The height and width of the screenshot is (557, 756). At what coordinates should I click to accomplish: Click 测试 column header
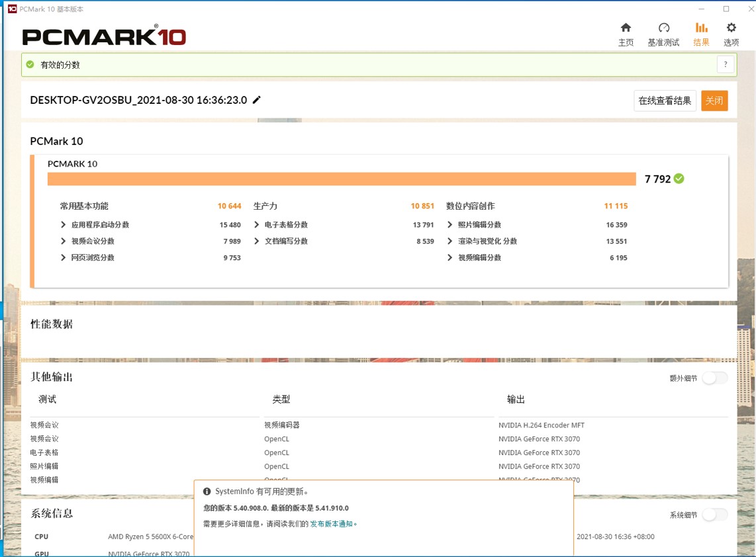[47, 399]
